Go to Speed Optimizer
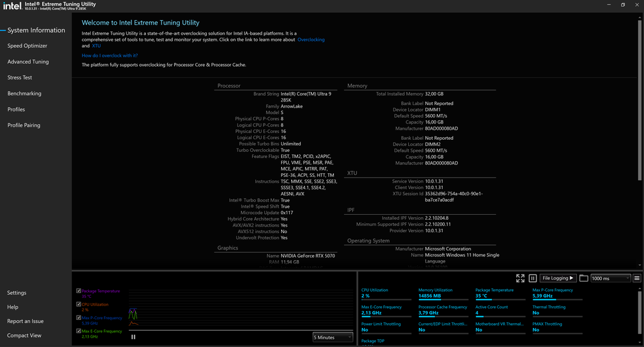The height and width of the screenshot is (347, 644). 27,45
